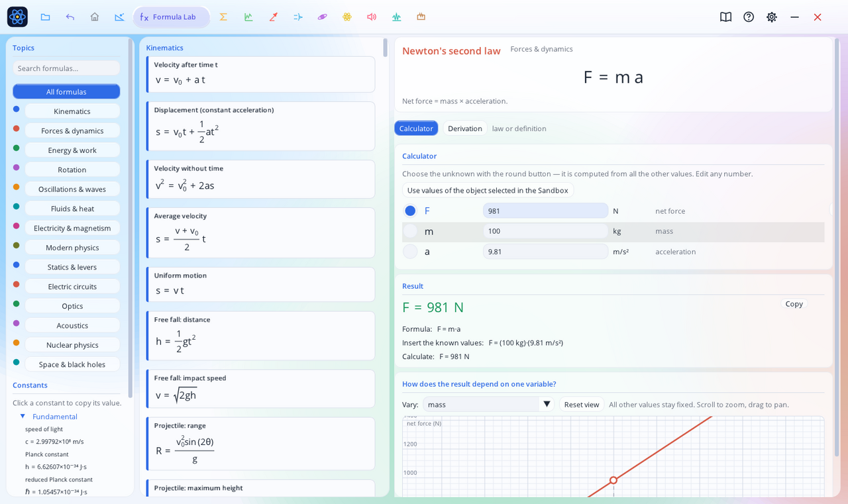The image size is (848, 504).
Task: Click the red data point on the graph
Action: coord(613,480)
